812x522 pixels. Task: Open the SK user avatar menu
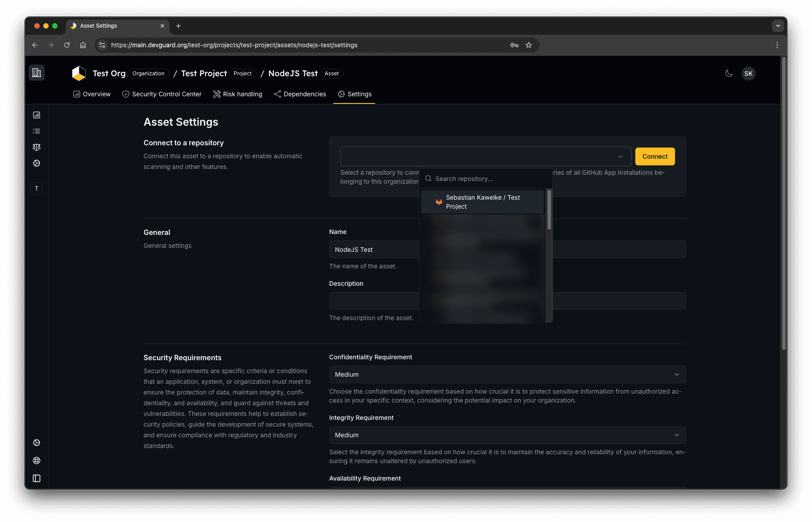(748, 74)
